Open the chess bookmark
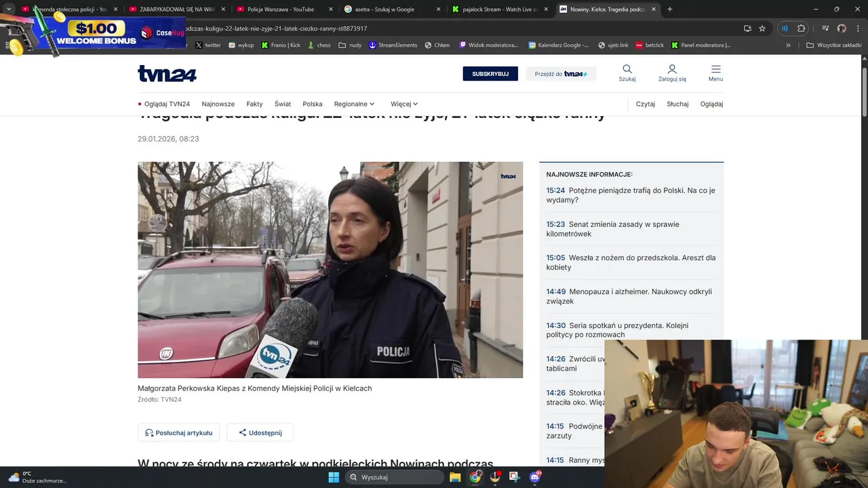The image size is (868, 488). click(x=319, y=45)
